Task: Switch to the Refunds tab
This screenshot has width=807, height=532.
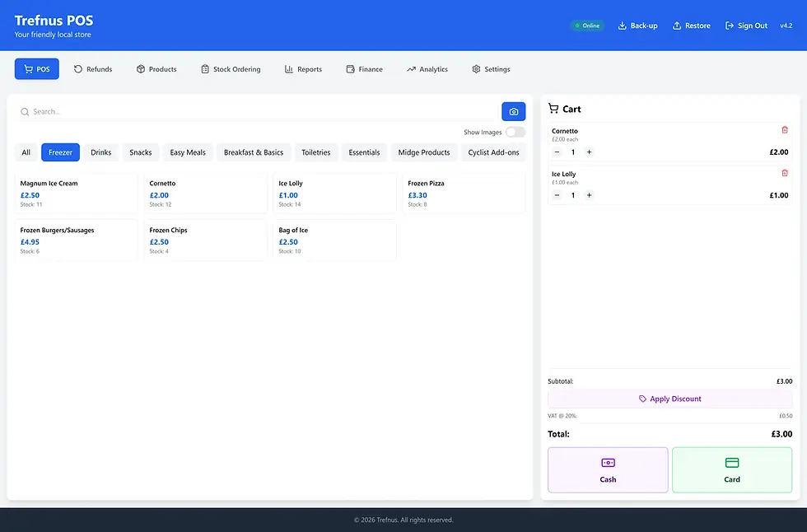Action: 92,69
